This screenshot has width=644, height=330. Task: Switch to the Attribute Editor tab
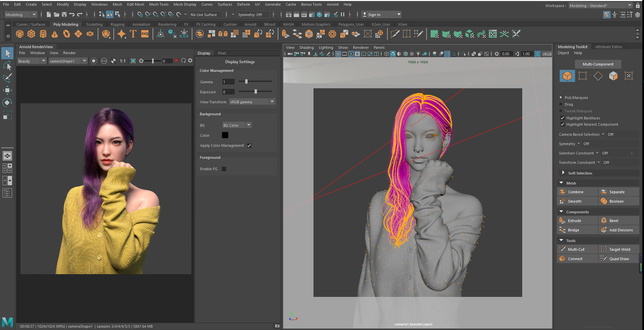click(609, 47)
